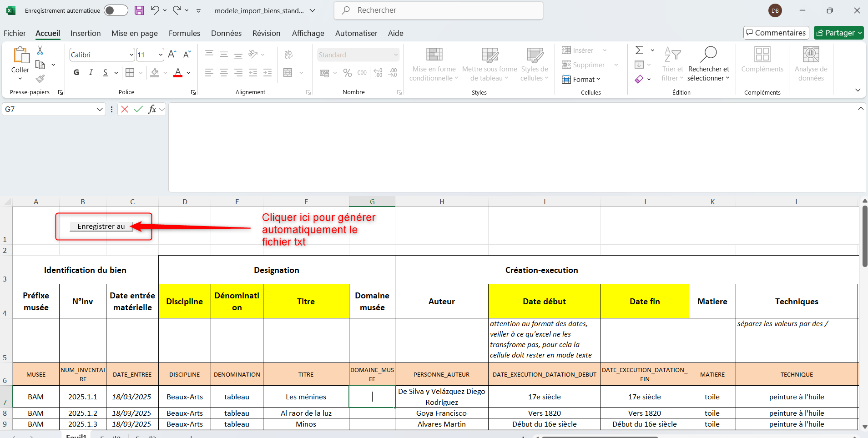Click the Copy icon
This screenshot has width=868, height=438.
pyautogui.click(x=40, y=65)
